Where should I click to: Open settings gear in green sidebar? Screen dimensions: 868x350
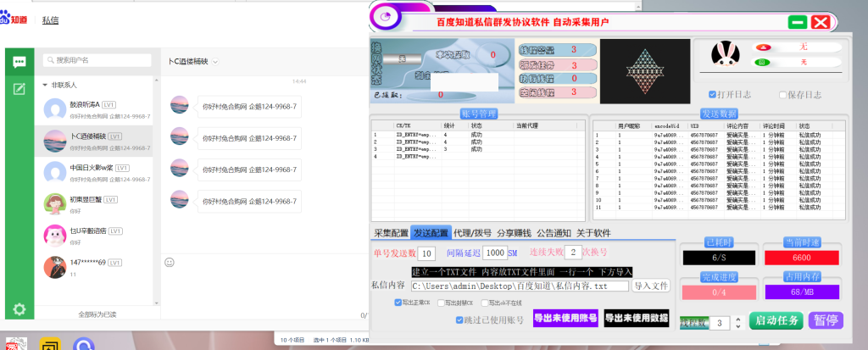(x=18, y=309)
